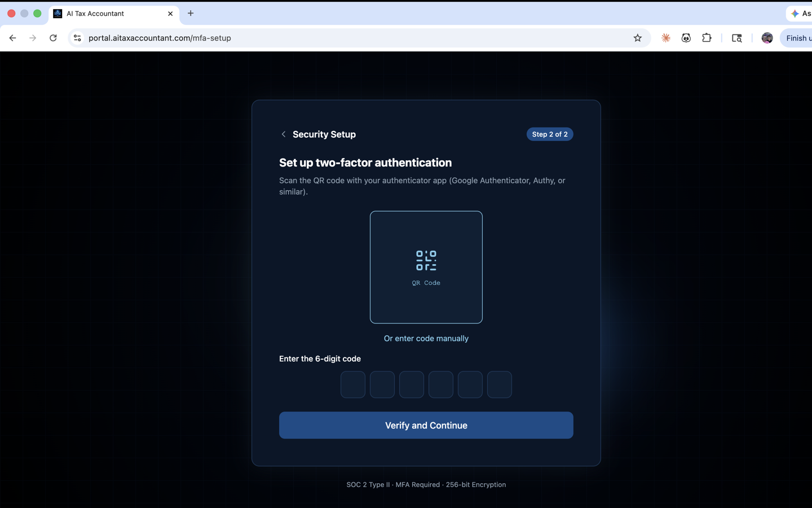
Task: Open the Extensions puzzle icon
Action: 707,38
